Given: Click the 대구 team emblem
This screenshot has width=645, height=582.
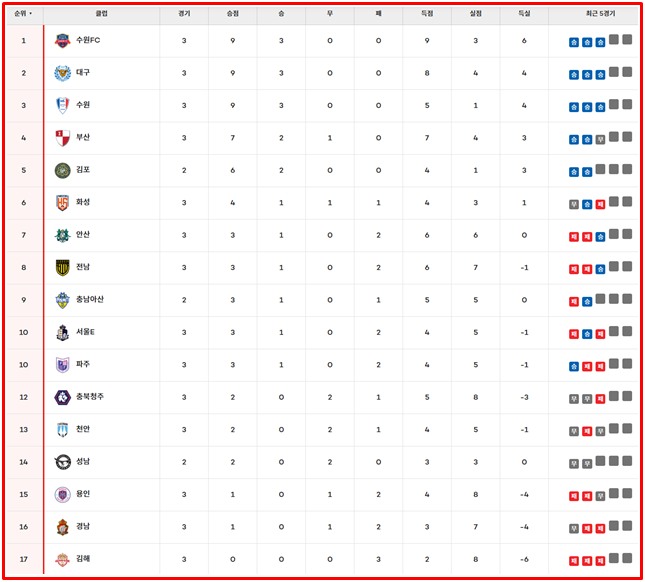Looking at the screenshot, I should pos(62,73).
